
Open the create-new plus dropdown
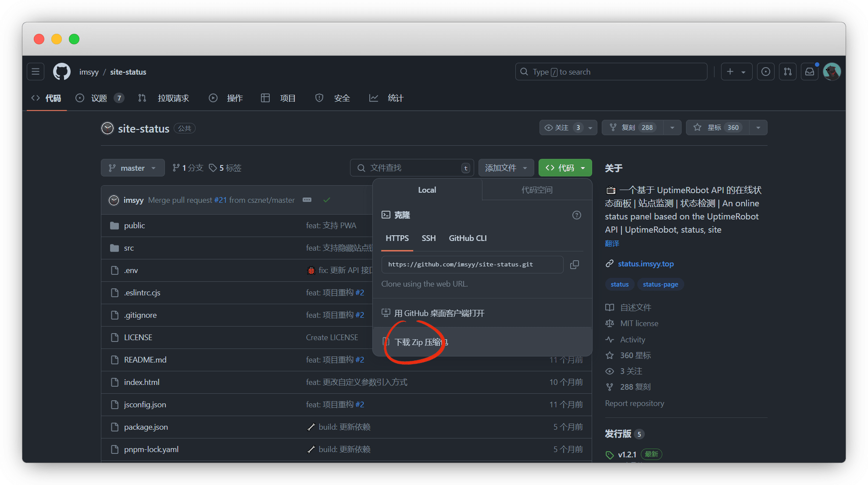pos(736,72)
